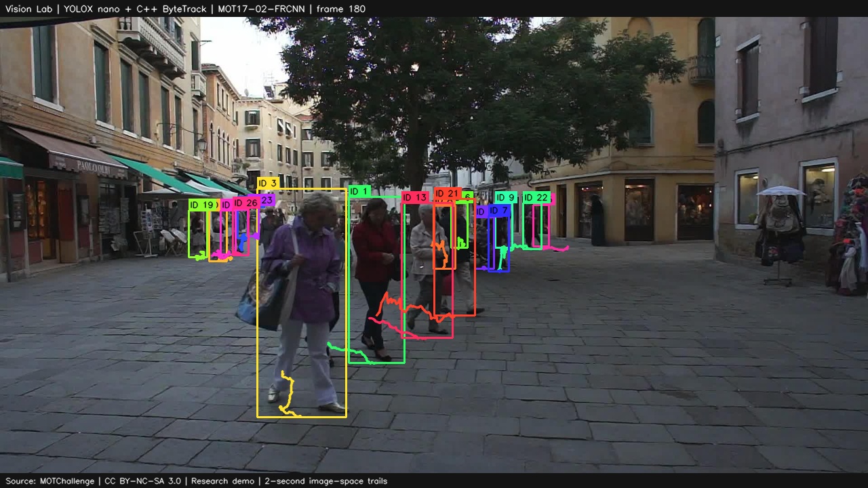Click the red "ID 13" track label
Image resolution: width=868 pixels, height=488 pixels.
(415, 198)
